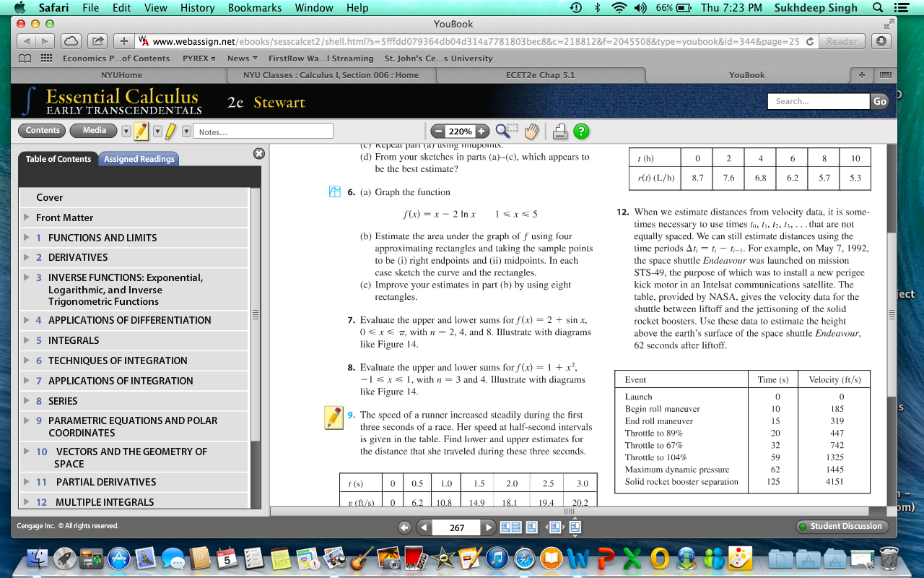Select the hand pan tool
The height and width of the screenshot is (578, 924).
(532, 131)
